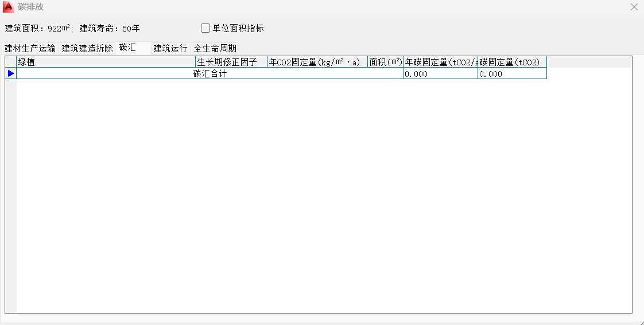The image size is (644, 325).
Task: Switch to the 建材生产运输 tab
Action: pyautogui.click(x=30, y=49)
